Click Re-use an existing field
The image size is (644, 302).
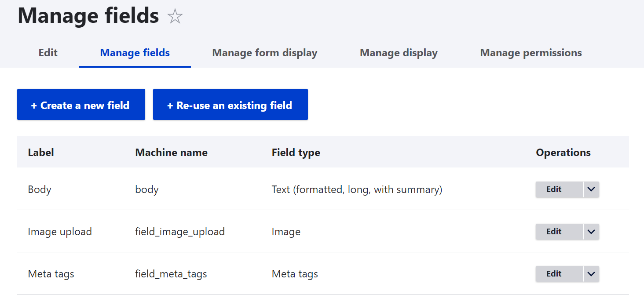(231, 105)
